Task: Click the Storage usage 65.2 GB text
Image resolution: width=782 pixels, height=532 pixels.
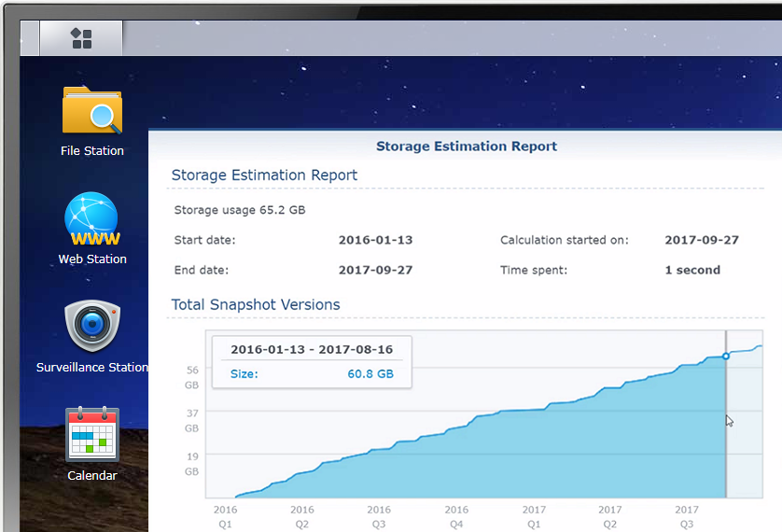Action: coord(240,210)
